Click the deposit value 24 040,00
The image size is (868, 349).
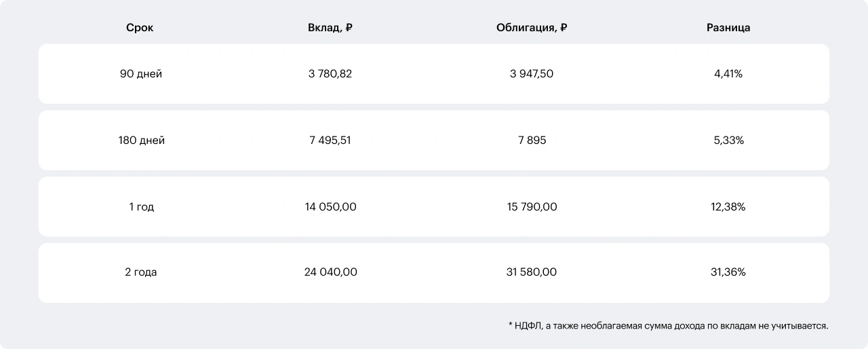330,272
